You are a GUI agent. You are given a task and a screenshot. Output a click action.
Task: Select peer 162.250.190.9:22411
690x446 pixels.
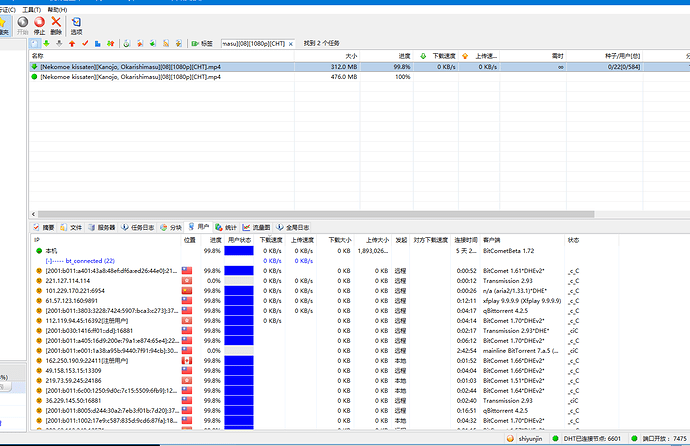point(325,361)
